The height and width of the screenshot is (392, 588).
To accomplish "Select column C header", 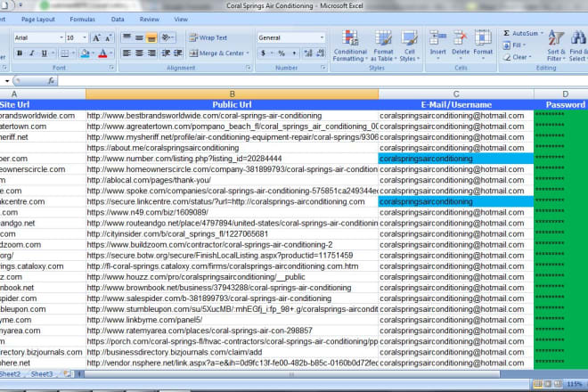I will click(456, 94).
